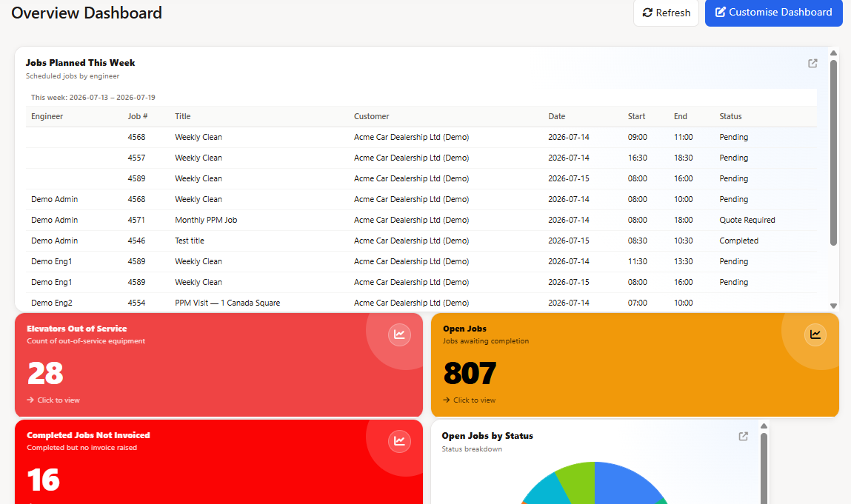Click 'PPM Visit — 1 Canada Square' row title
This screenshot has height=504, width=851.
227,303
